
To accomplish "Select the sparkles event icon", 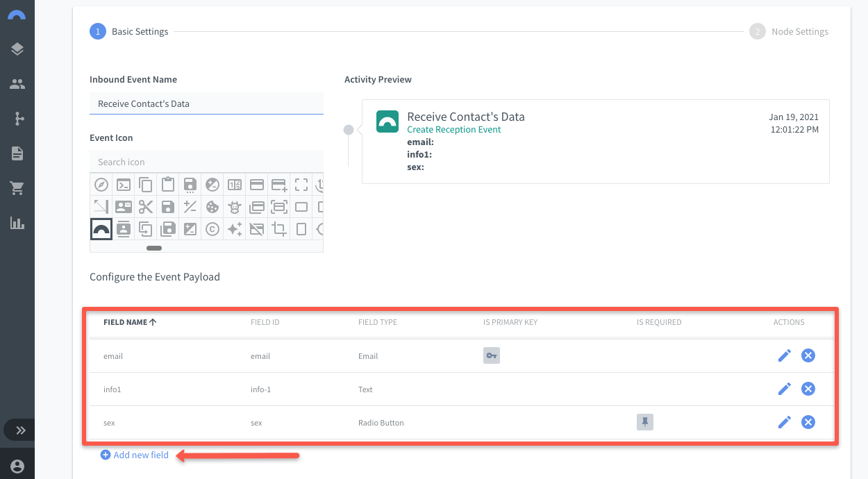I will coord(235,229).
